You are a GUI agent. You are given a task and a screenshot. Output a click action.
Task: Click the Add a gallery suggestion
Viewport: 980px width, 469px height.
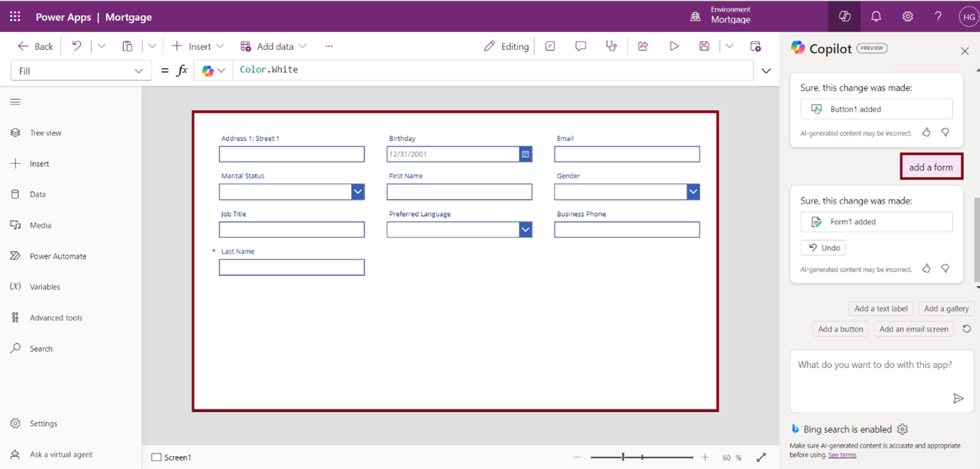pos(946,309)
